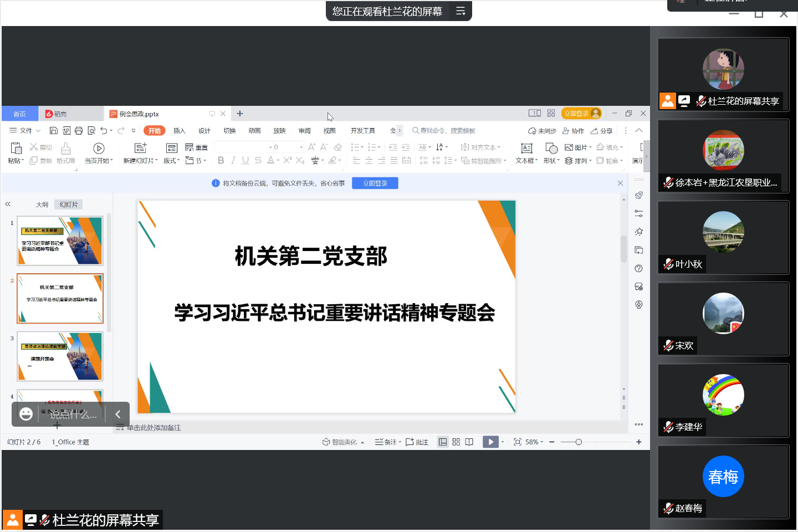Viewport: 798px width, 532px height.
Task: Click the Fit to Window icon beside 58%
Action: (518, 442)
